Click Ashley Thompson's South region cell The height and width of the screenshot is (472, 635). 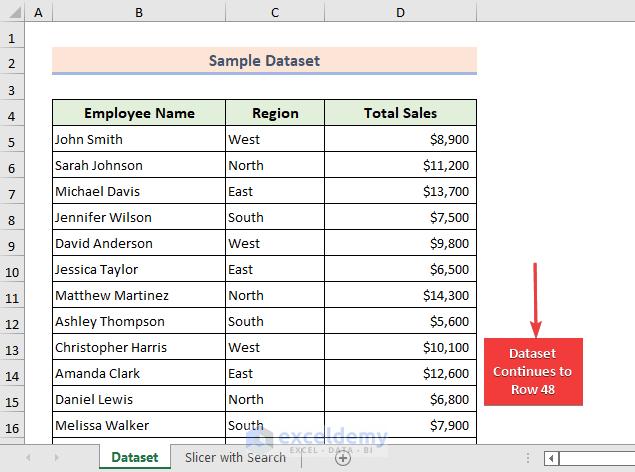coord(275,321)
